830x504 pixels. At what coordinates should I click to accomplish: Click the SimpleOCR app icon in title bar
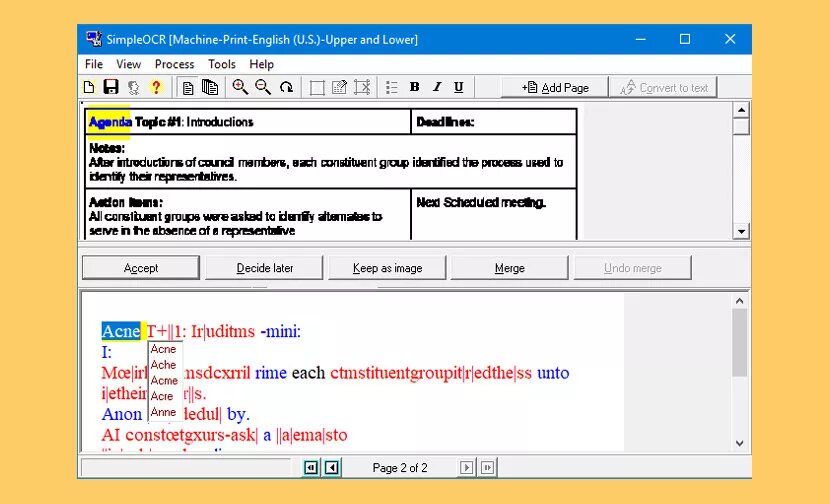94,39
